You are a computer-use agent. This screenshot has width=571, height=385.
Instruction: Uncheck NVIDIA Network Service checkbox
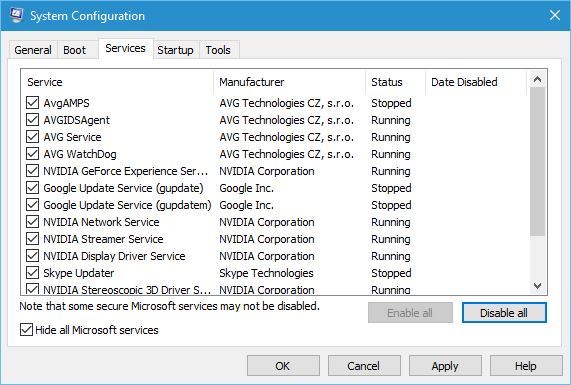[x=32, y=222]
